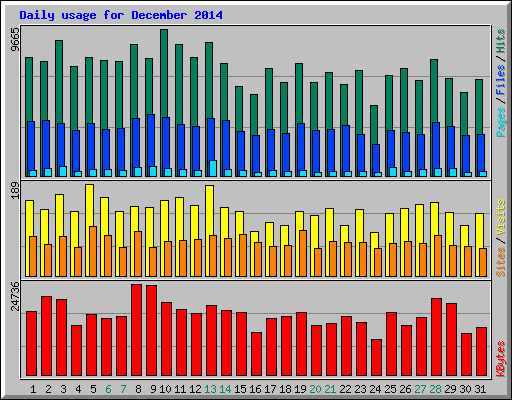Screen dimensions: 512x400
Task: Click the Visits legend label
Action: [x=501, y=218]
